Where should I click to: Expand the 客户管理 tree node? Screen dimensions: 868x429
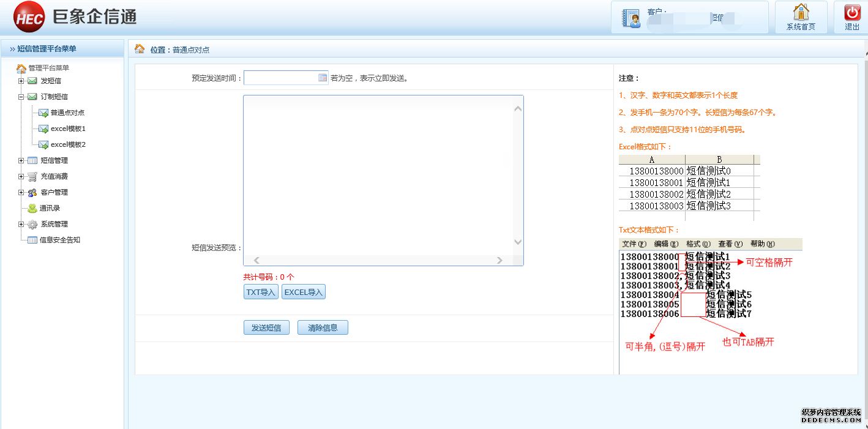[x=21, y=192]
